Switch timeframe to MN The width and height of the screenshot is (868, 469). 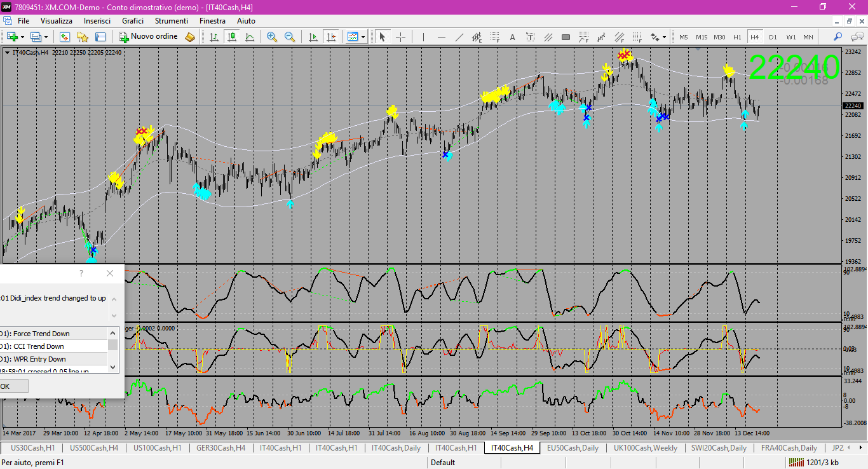[808, 37]
